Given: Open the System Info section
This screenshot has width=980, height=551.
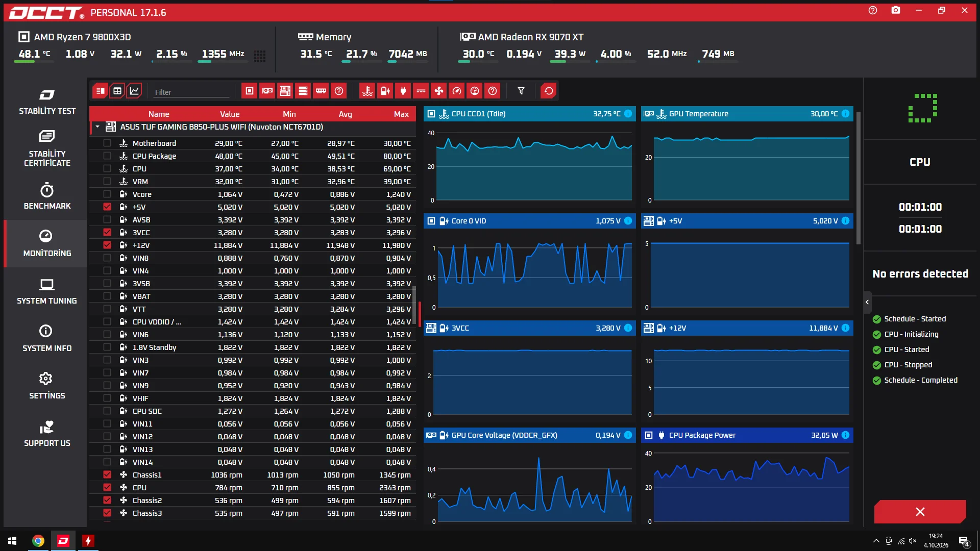Looking at the screenshot, I should click(x=47, y=339).
